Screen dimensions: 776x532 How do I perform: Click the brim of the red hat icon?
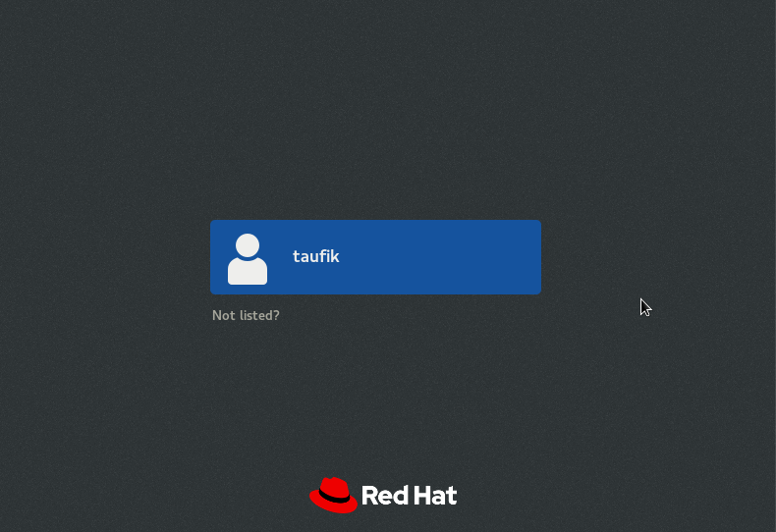[333, 506]
